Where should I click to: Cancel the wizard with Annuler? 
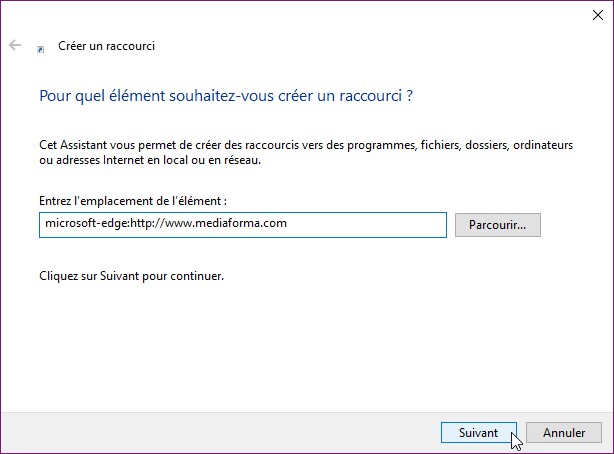coord(563,433)
